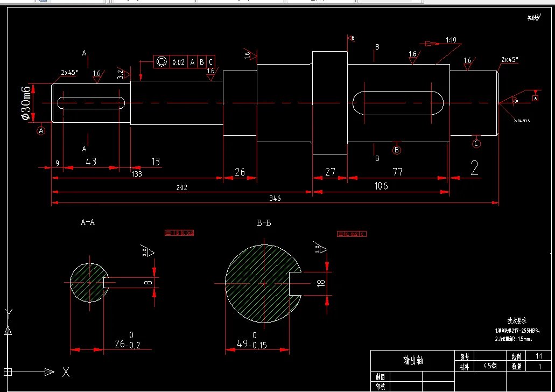Click the boxed datum A at the center hole
Screen dimensions: 555x392
535,99
